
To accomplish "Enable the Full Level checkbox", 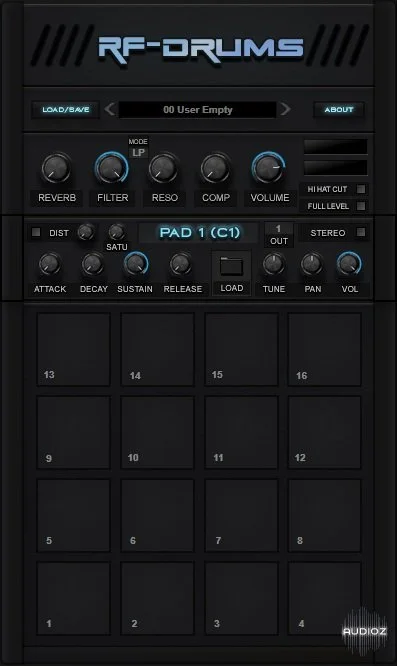I will [x=361, y=206].
